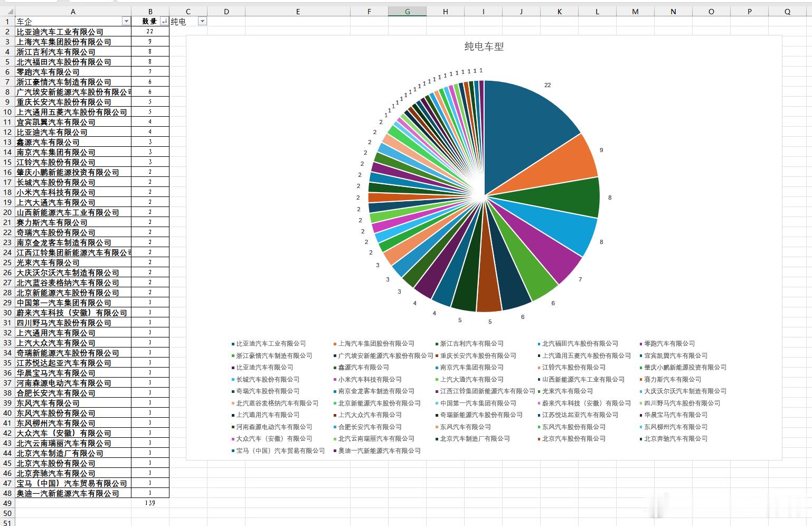Select column A header
Screen dimensions: 812x526
point(73,12)
